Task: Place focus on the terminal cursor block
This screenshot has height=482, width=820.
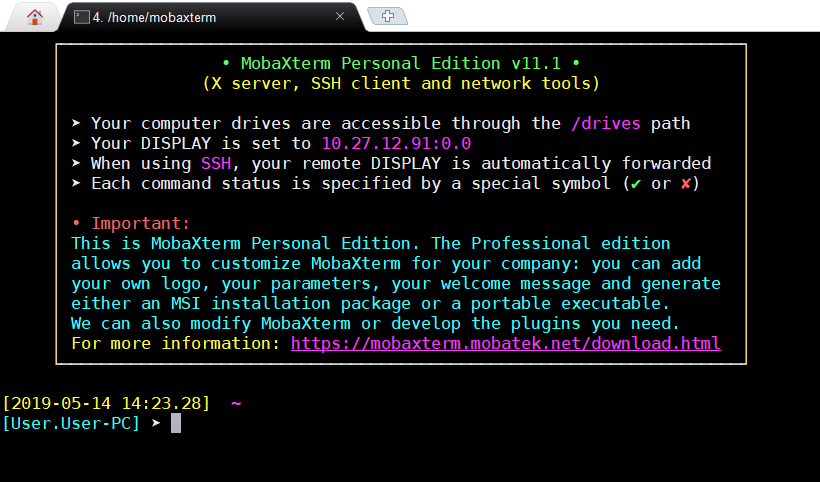Action: [176, 423]
